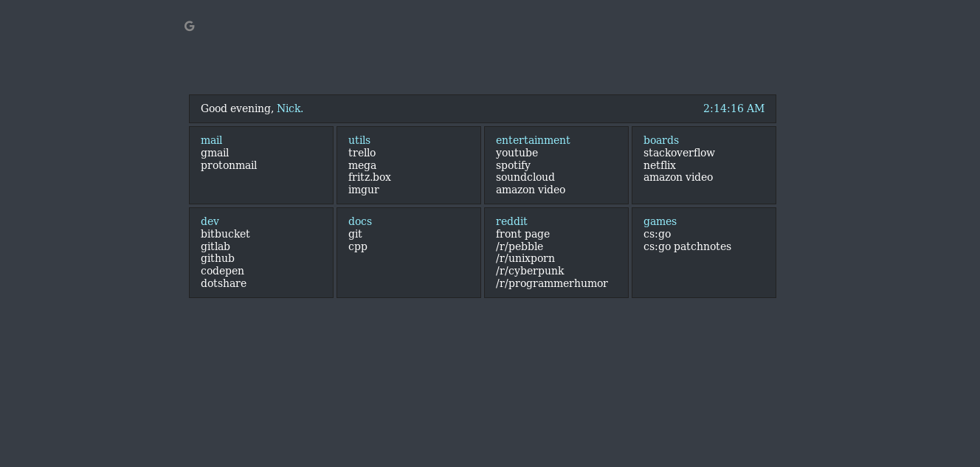This screenshot has height=467, width=980.
Task: Open the /r/unixporn link
Action: coord(525,258)
